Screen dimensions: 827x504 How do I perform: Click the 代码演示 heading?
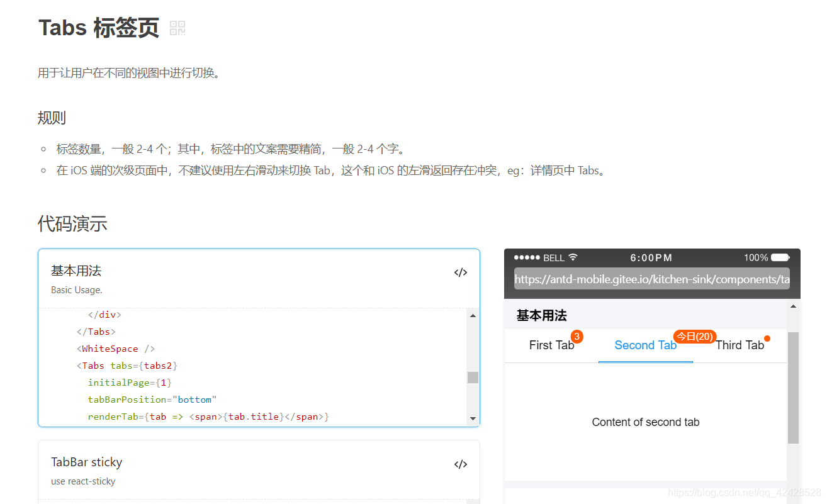[72, 223]
